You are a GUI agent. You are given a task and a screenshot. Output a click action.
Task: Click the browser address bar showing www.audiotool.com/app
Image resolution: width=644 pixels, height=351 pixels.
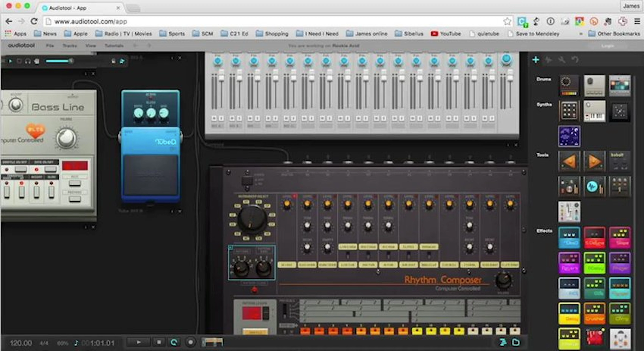point(90,21)
